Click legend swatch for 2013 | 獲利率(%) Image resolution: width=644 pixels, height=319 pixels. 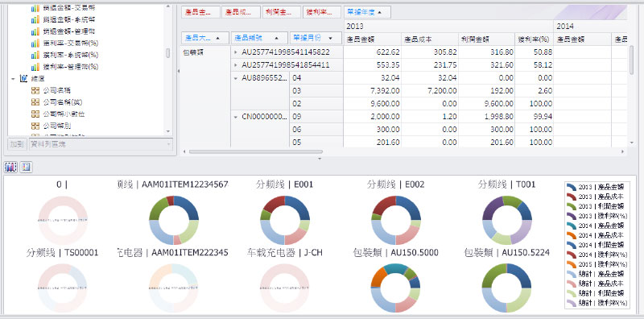pos(572,215)
